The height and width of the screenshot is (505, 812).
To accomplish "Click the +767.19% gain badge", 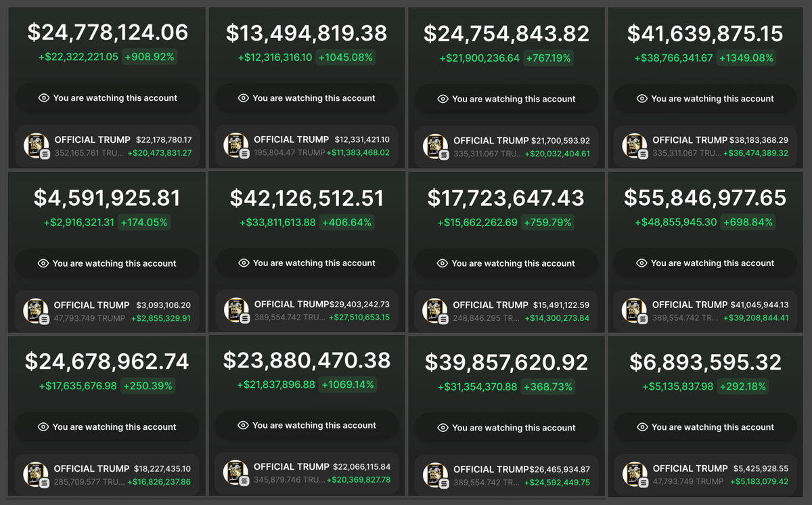I will pyautogui.click(x=548, y=58).
